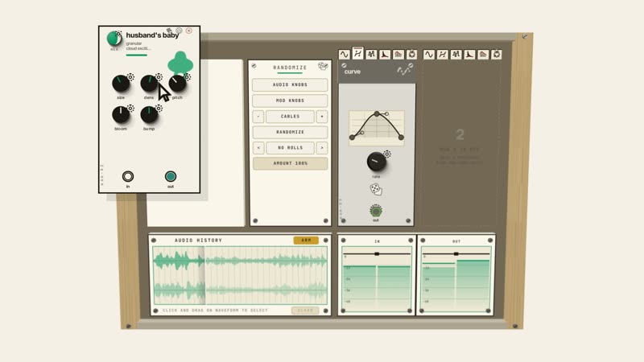Viewport: 644px width, 362px height.
Task: Open modulation gear next to bump knob
Action: coord(159,108)
